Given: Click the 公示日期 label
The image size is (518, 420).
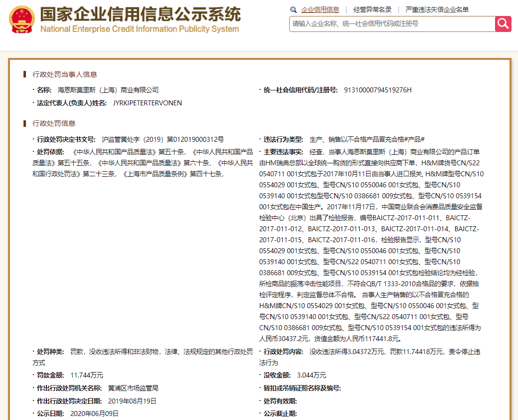Looking at the screenshot, I should tap(50, 414).
